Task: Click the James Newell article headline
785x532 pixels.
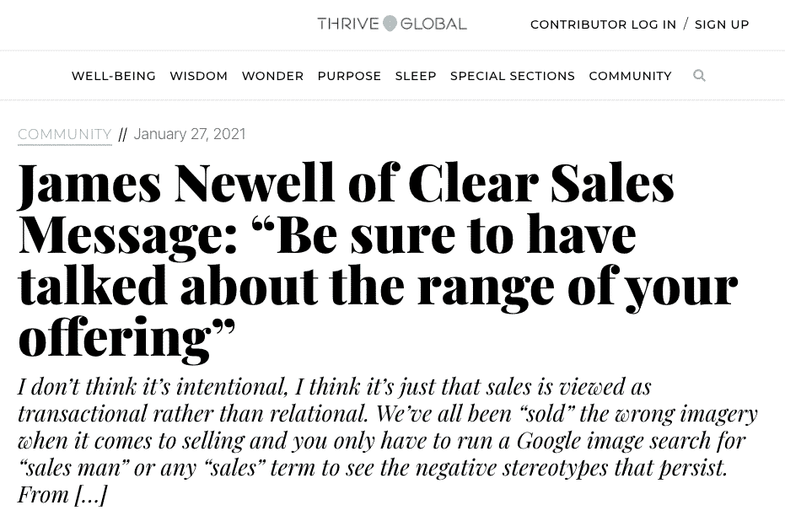Action: [378, 260]
